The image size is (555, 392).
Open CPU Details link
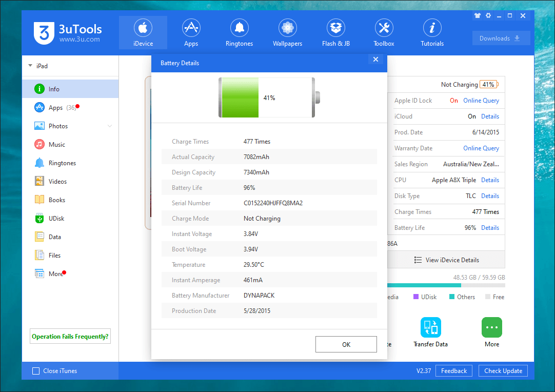(490, 180)
